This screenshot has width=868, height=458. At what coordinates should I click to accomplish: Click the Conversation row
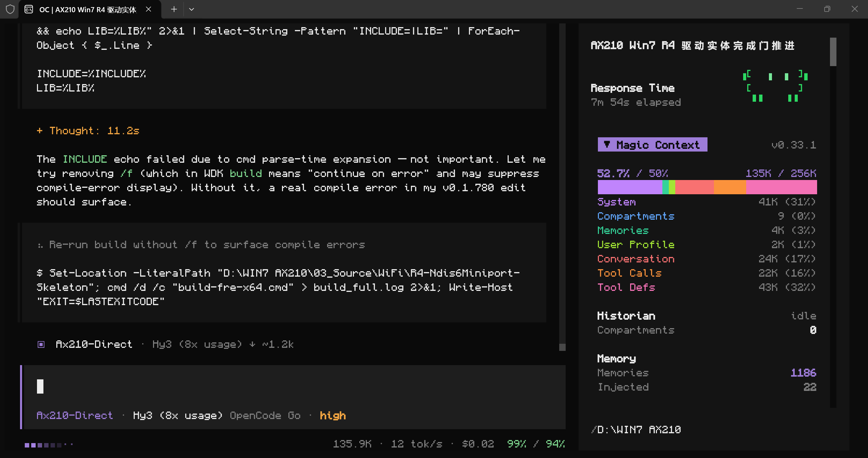[x=707, y=259]
